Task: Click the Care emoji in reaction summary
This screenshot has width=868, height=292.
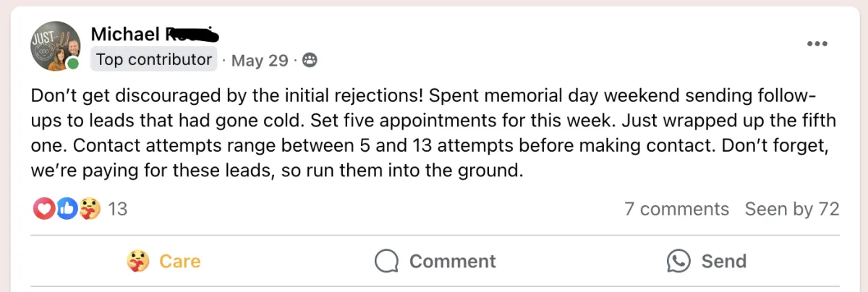Action: [90, 210]
